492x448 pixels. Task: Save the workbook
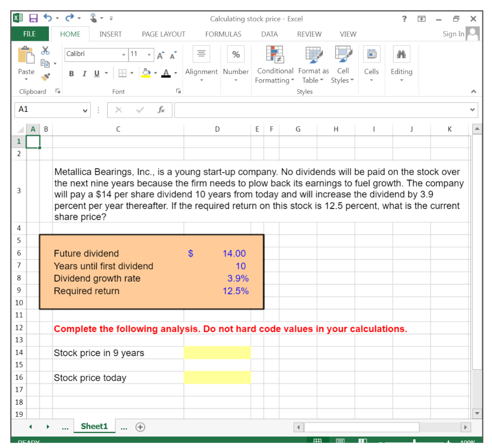[x=33, y=18]
